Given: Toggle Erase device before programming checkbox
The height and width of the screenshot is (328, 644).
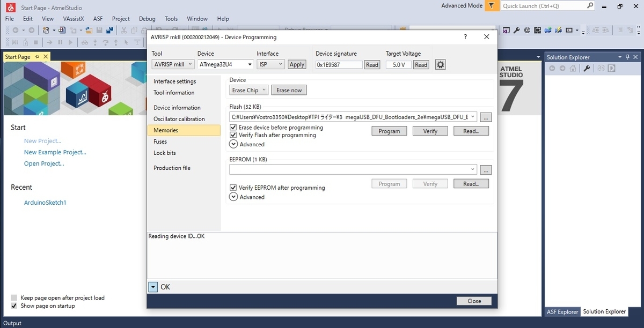Looking at the screenshot, I should coord(233,128).
